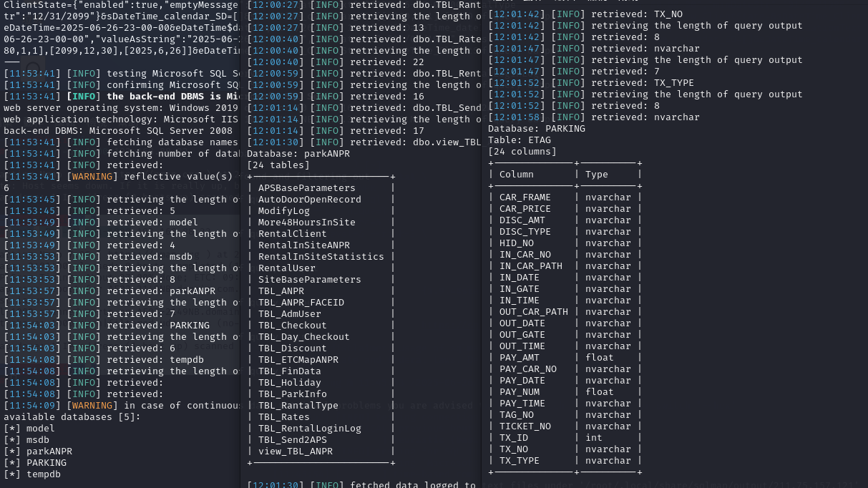The width and height of the screenshot is (868, 488).
Task: Select 'TBL_ANPR_FACEID' table name
Action: [x=301, y=303]
